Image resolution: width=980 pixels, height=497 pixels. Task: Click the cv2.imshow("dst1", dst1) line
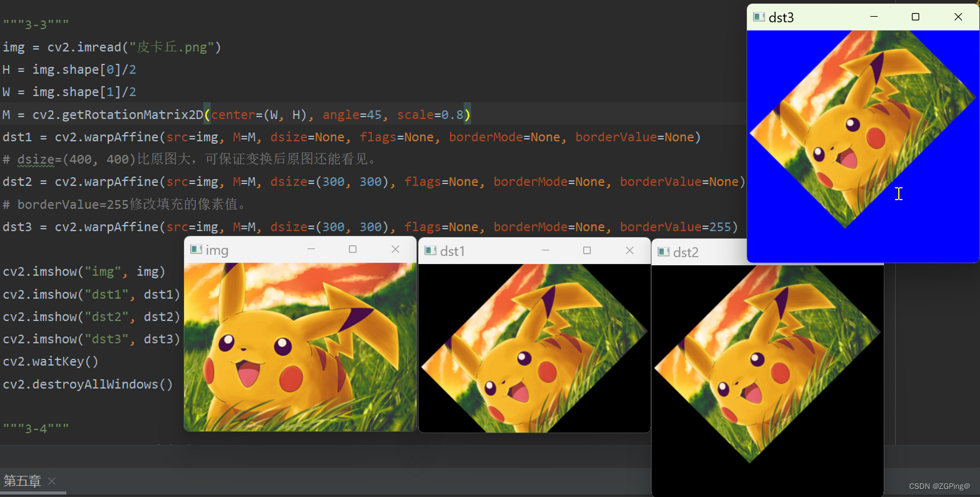92,294
